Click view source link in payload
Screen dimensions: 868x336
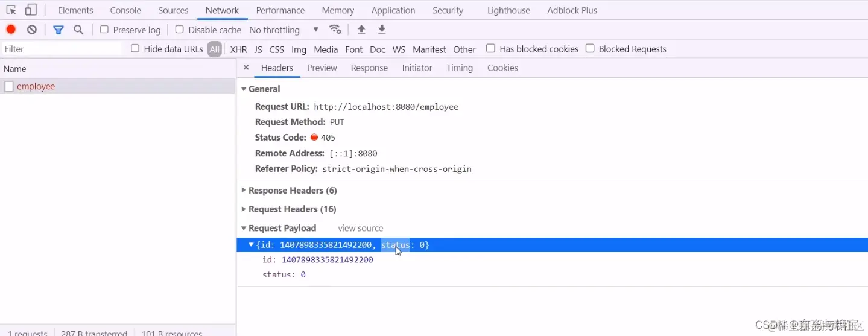click(360, 228)
